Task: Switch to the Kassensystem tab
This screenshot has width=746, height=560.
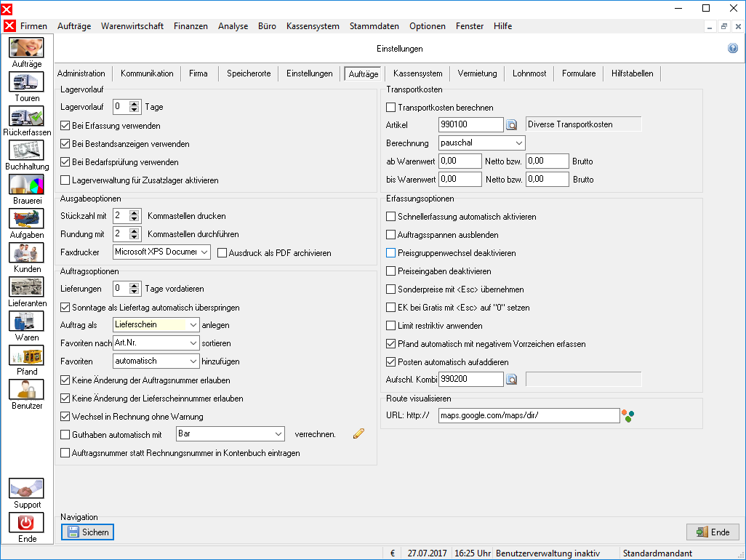Action: [x=418, y=73]
